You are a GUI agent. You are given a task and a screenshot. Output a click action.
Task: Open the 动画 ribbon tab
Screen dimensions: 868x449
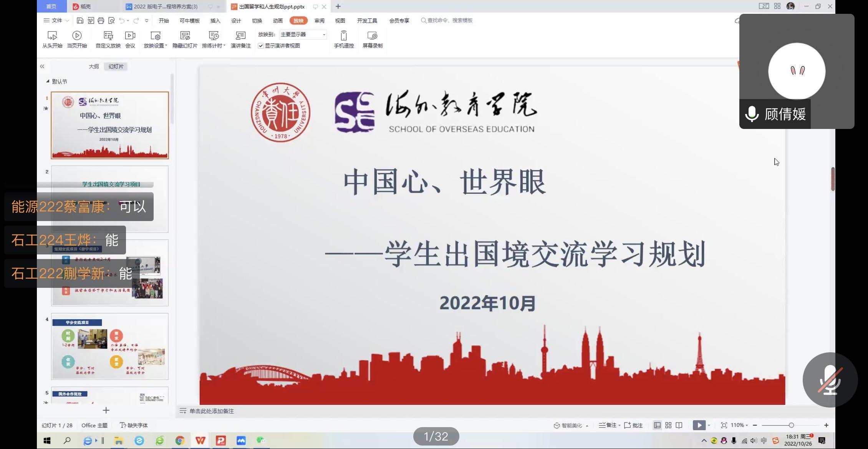pyautogui.click(x=277, y=21)
